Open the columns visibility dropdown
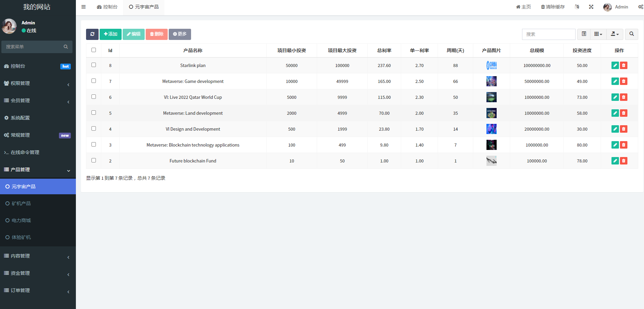 (598, 34)
